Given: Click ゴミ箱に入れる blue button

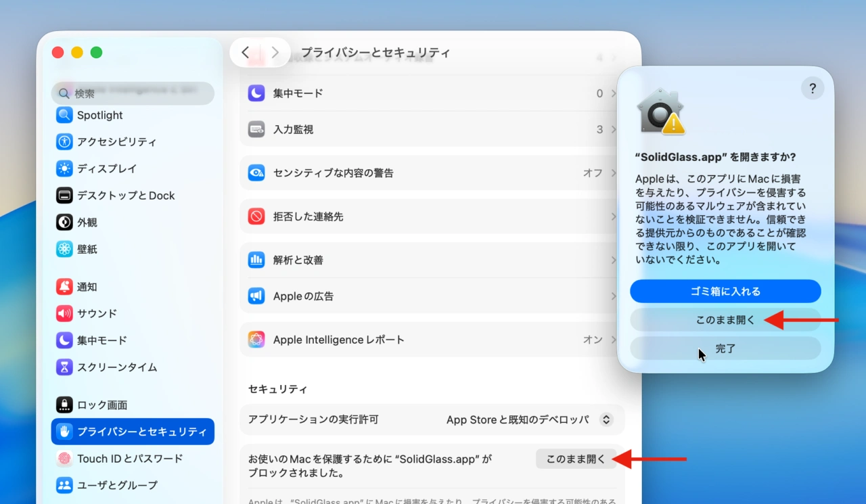Looking at the screenshot, I should [x=725, y=292].
